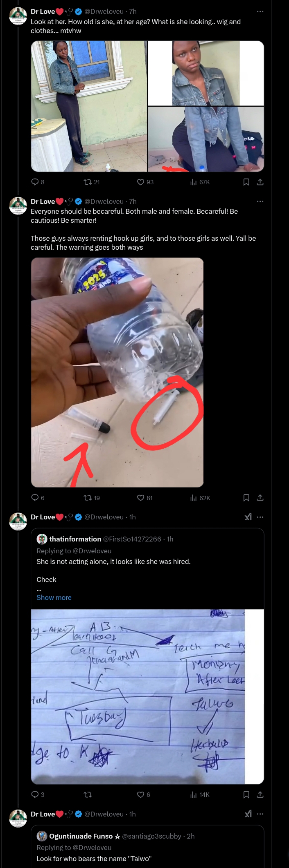Repost the tweet with 19 reposts

click(x=88, y=498)
